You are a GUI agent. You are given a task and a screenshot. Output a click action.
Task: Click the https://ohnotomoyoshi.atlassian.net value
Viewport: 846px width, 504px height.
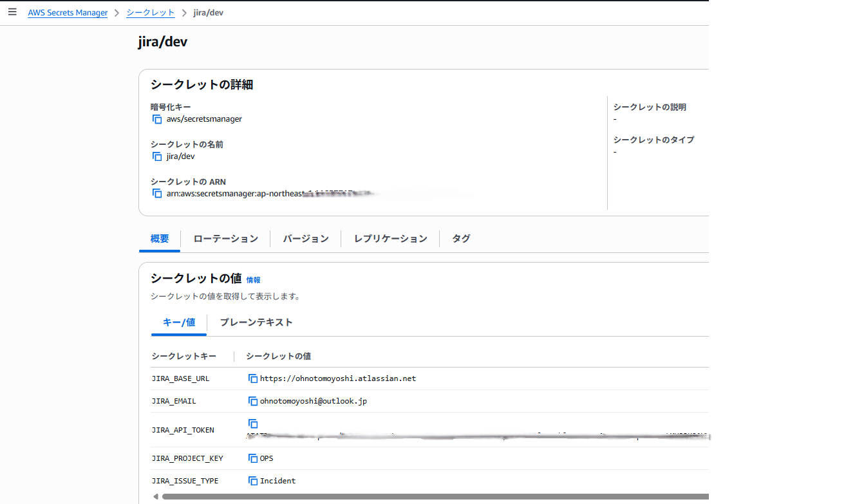click(x=338, y=378)
